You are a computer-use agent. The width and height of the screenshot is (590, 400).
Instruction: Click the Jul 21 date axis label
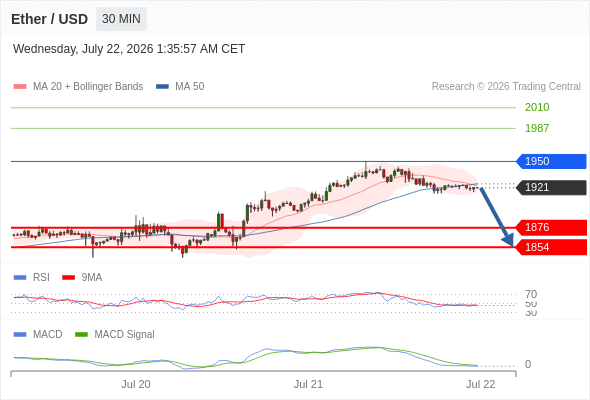coord(308,385)
